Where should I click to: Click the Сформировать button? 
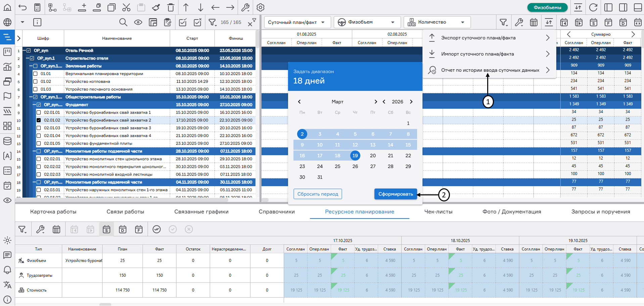click(396, 194)
